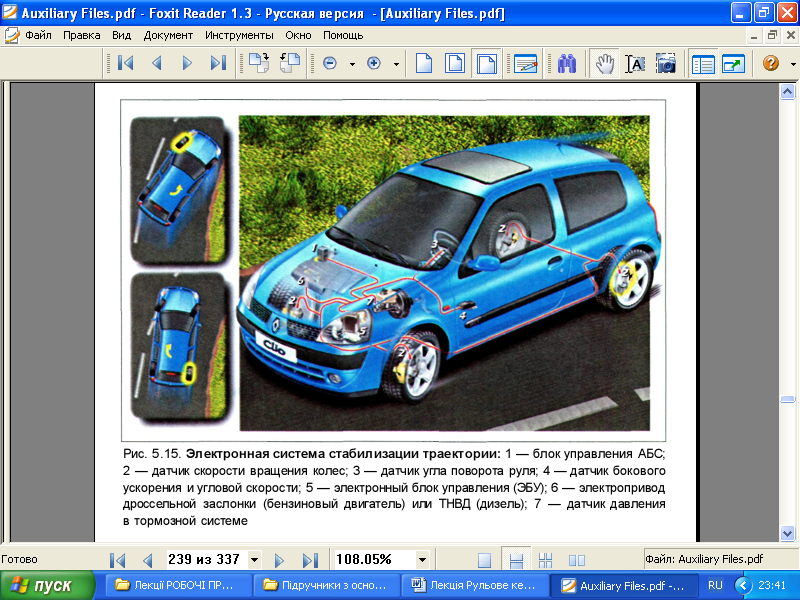Close the inner document window
Viewport: 800px width, 600px height.
(791, 35)
